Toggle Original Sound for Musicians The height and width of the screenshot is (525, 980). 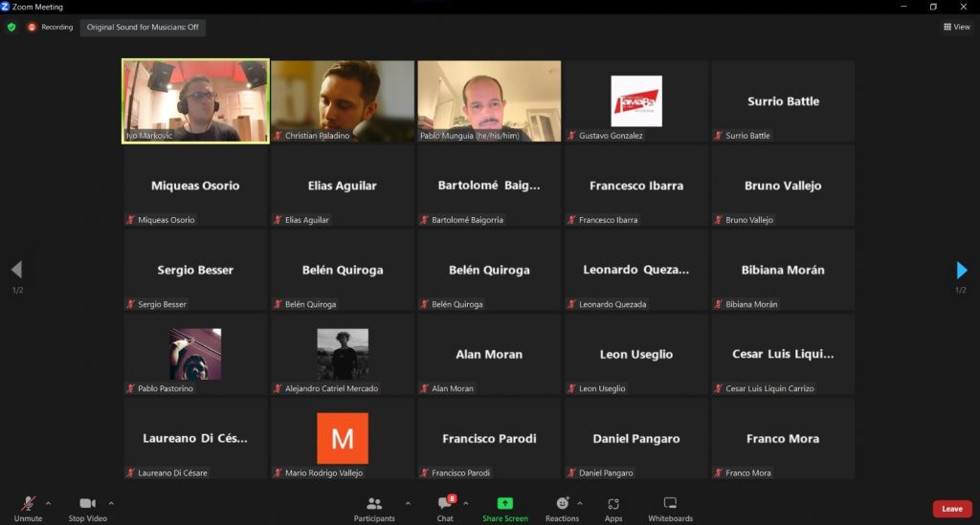(143, 27)
